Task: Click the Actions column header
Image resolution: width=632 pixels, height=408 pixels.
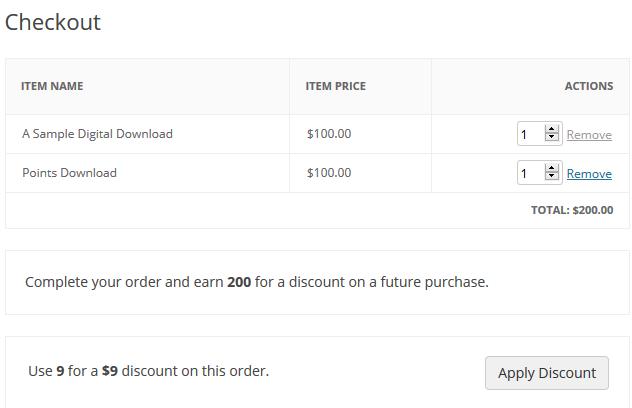Action: (x=589, y=86)
